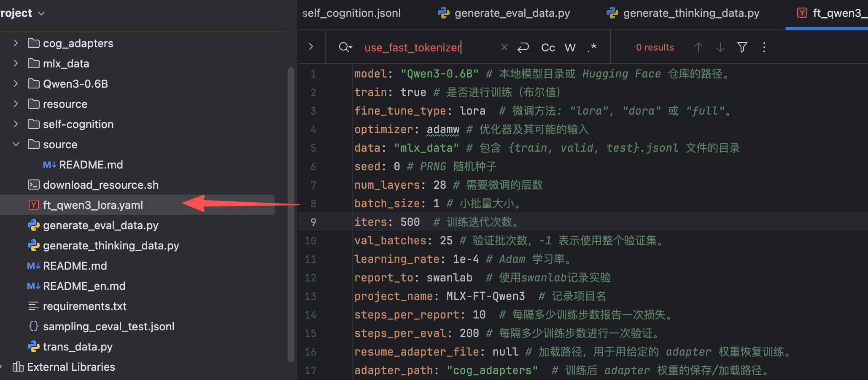
Task: Expand External Libraries
Action: pyautogui.click(x=3, y=367)
